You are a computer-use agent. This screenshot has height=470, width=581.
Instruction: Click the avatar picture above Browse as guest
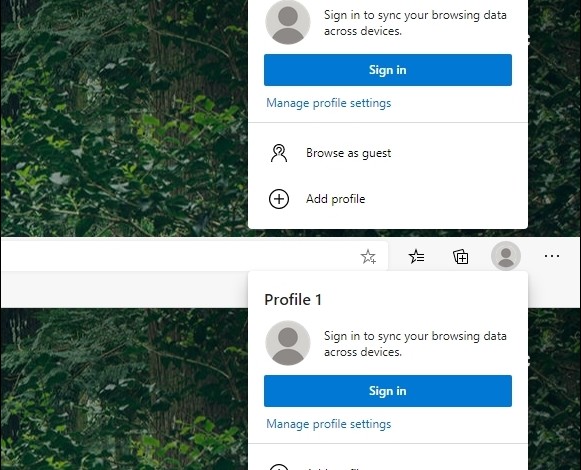(x=288, y=22)
